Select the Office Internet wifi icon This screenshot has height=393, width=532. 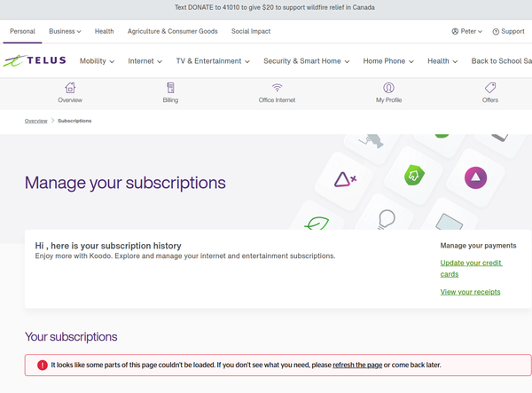point(278,88)
